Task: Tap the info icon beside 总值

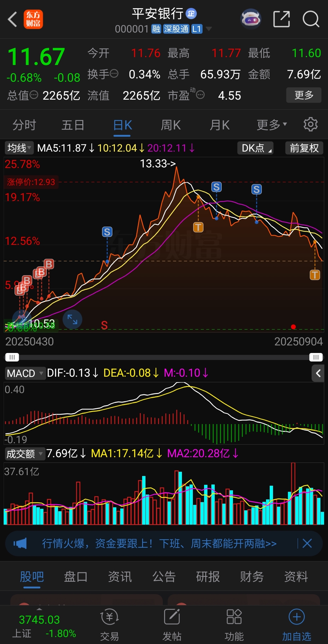Action: (34, 95)
